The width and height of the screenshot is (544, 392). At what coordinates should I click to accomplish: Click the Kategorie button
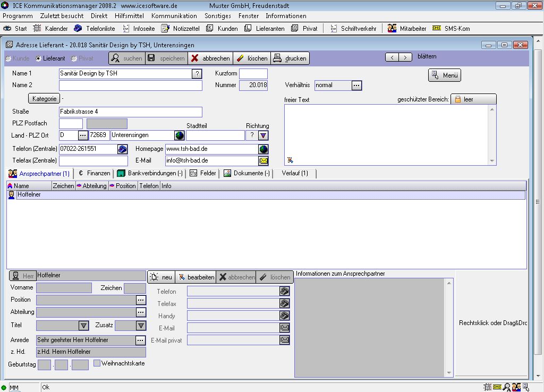[44, 99]
